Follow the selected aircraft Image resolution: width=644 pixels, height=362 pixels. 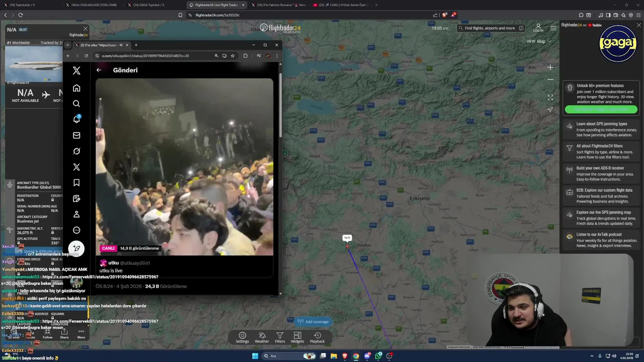(47, 334)
